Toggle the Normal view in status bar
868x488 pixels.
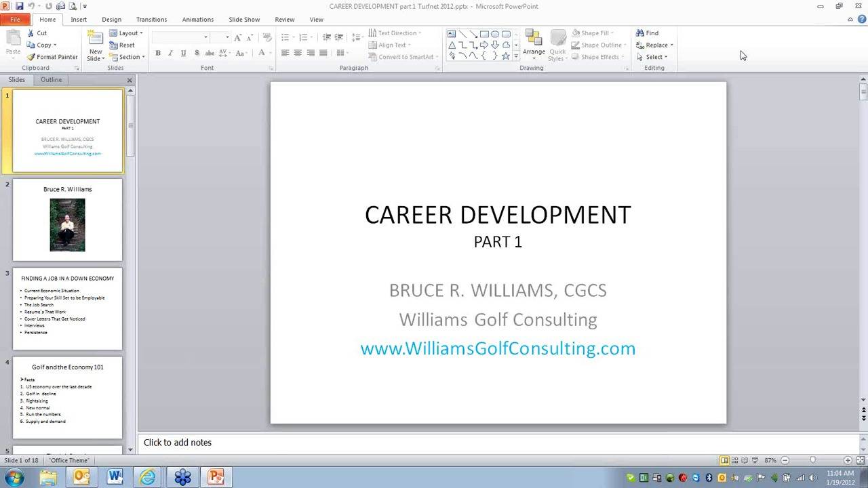724,460
